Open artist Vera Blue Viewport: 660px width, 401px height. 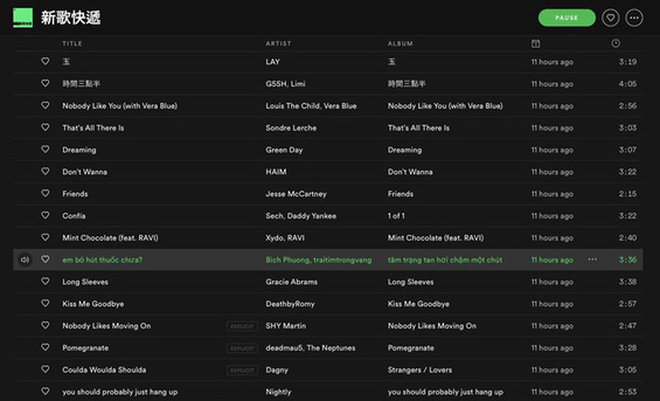[x=340, y=106]
